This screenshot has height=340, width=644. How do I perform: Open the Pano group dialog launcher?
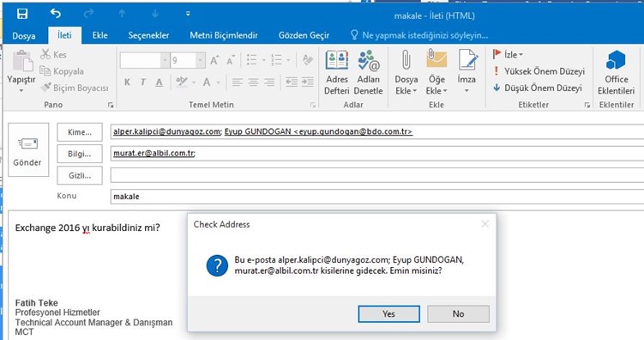tap(111, 106)
